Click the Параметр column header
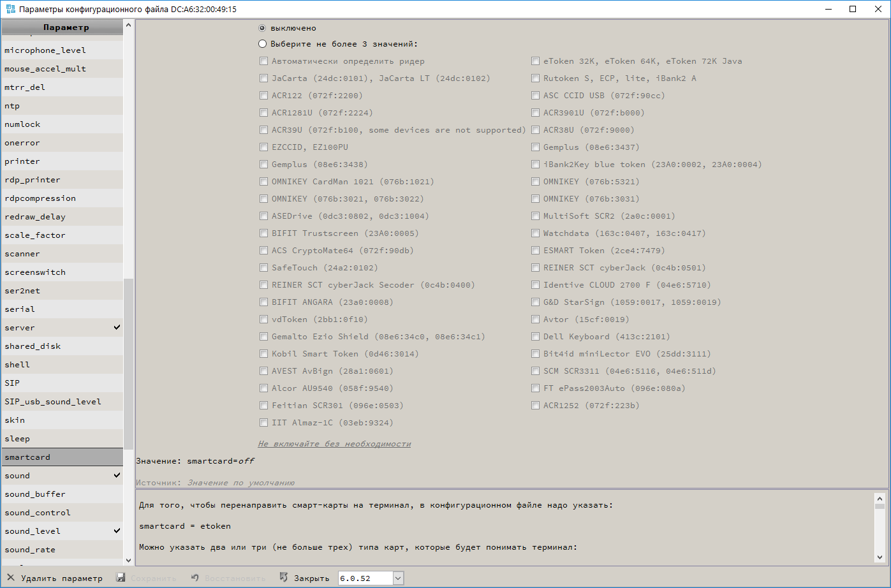This screenshot has height=588, width=891. (66, 27)
